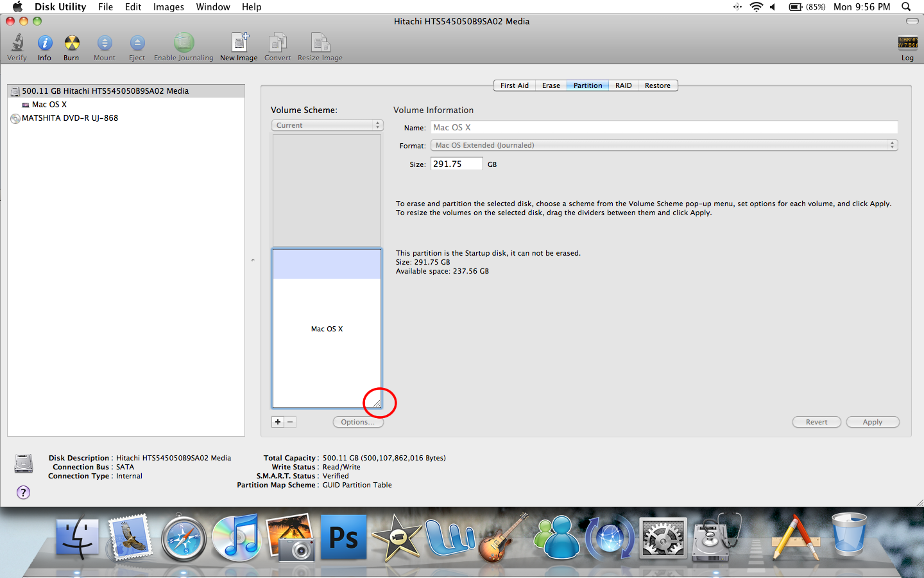Open the Window menu

tap(213, 6)
